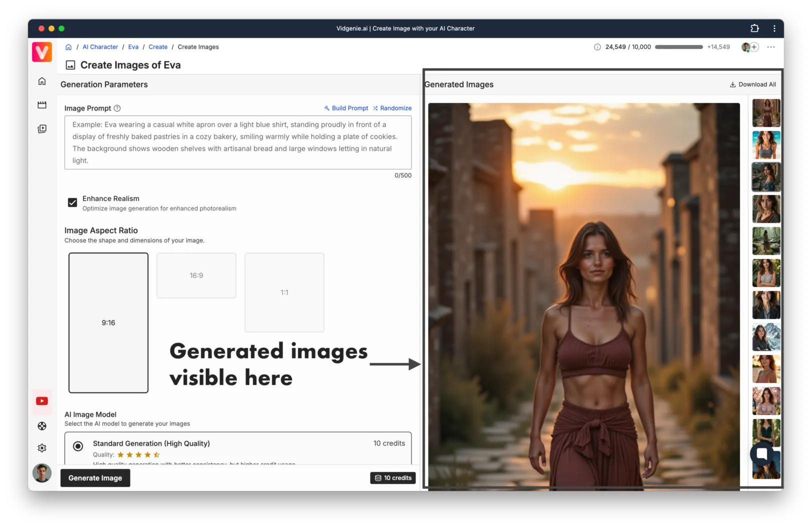Click Randomize prompt link
812x528 pixels.
[x=392, y=108]
